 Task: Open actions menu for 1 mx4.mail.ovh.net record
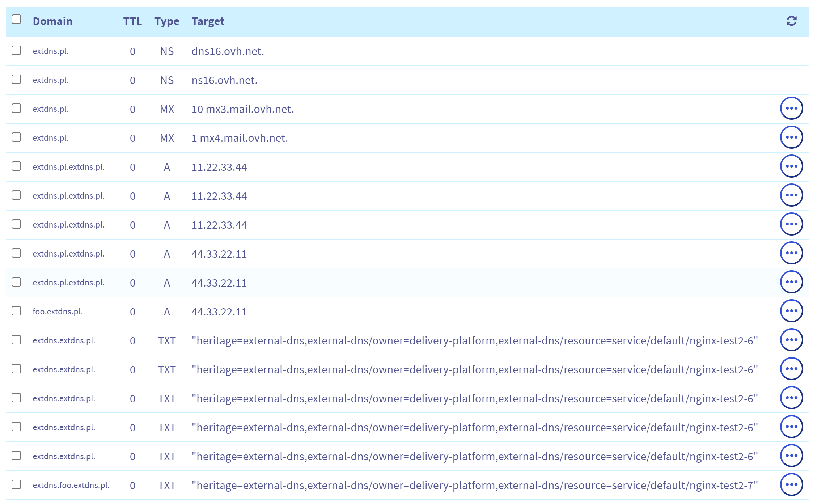[x=791, y=137]
